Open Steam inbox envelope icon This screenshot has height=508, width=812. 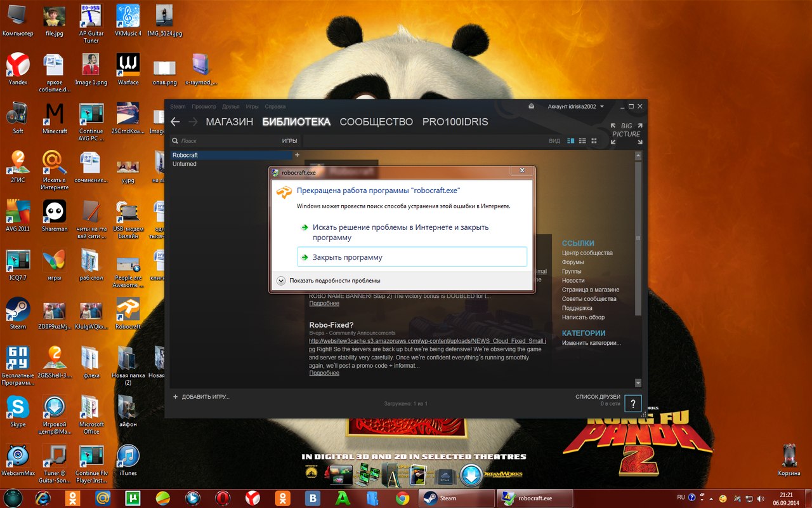[533, 107]
